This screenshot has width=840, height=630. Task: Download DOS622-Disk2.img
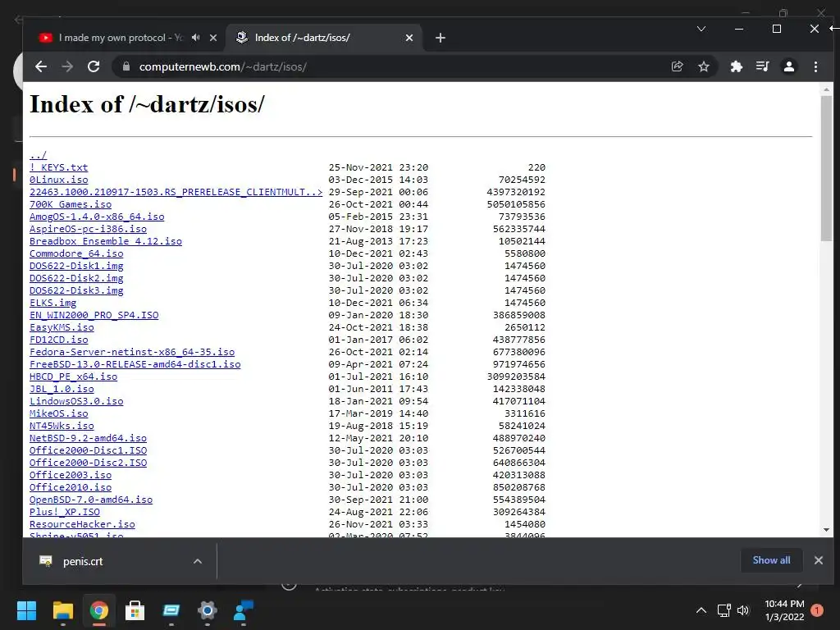pos(76,279)
